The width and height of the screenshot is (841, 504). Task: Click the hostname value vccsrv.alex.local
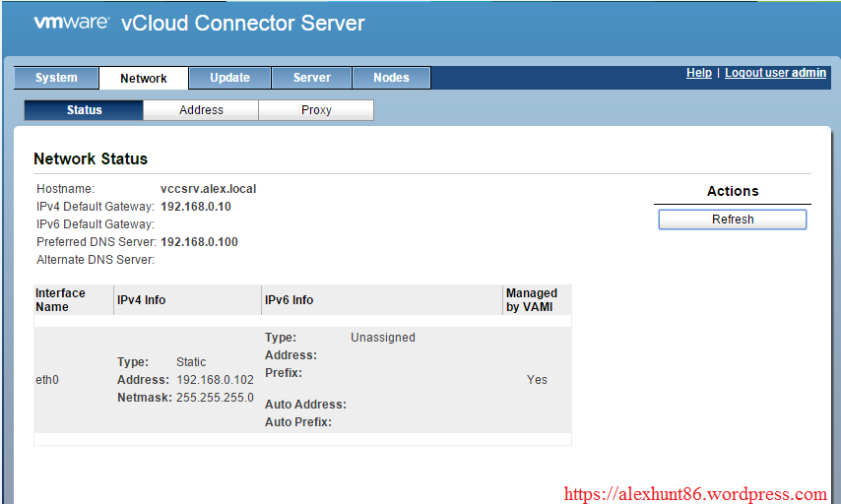pyautogui.click(x=208, y=189)
